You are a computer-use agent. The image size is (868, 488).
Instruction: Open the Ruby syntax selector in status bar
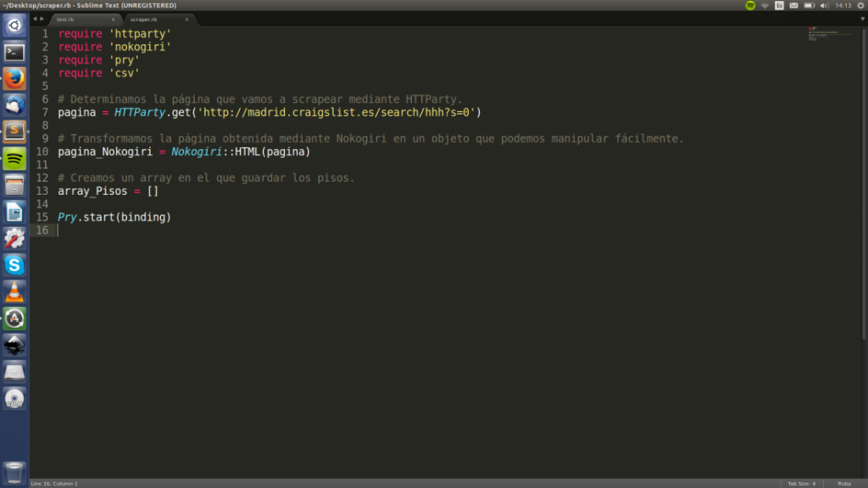pos(843,483)
